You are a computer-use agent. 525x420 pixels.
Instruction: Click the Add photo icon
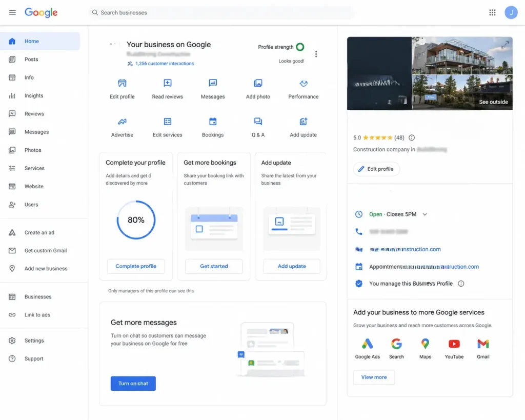[x=258, y=83]
